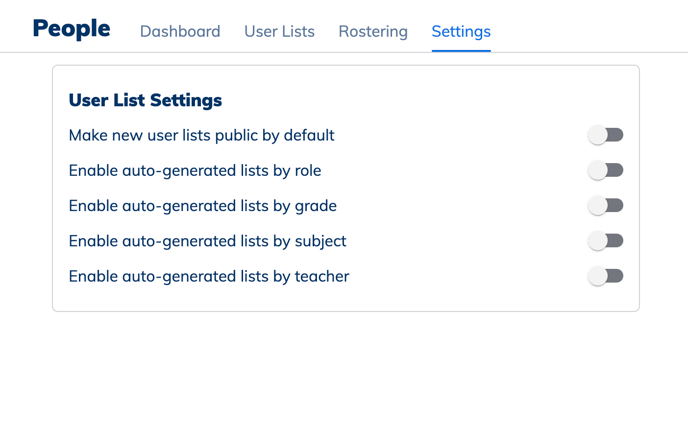Enable auto-generated lists by role switch
The height and width of the screenshot is (430, 688).
tap(606, 170)
